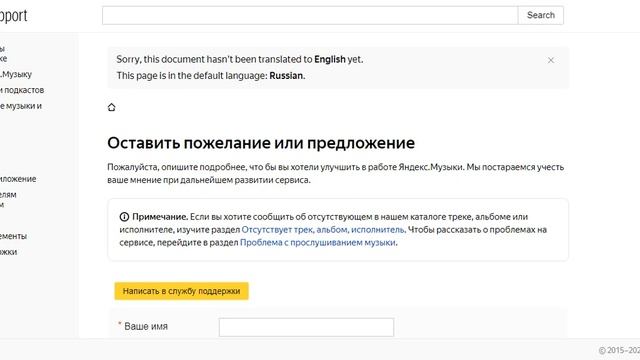This screenshot has width=640, height=360.
Task: Click the yellow Написать в службу поддержки button
Action: [181, 291]
